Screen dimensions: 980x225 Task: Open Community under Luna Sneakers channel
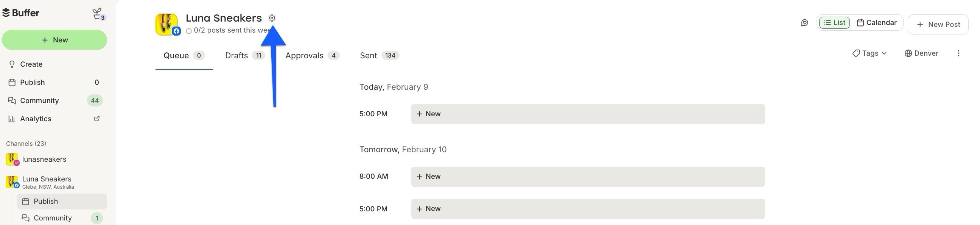[53, 218]
